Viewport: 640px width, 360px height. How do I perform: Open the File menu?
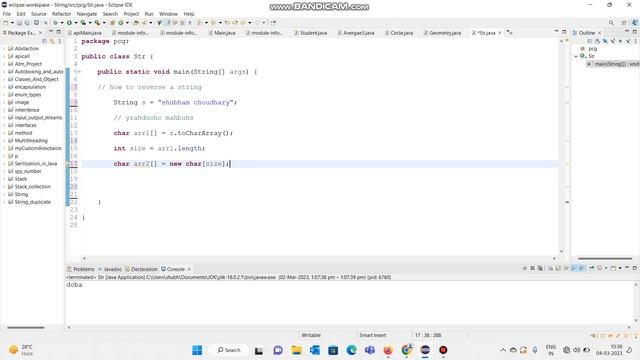tap(7, 14)
